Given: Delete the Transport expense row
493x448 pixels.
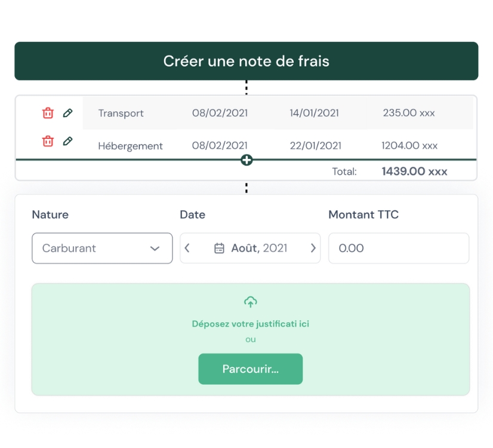Looking at the screenshot, I should (x=48, y=113).
